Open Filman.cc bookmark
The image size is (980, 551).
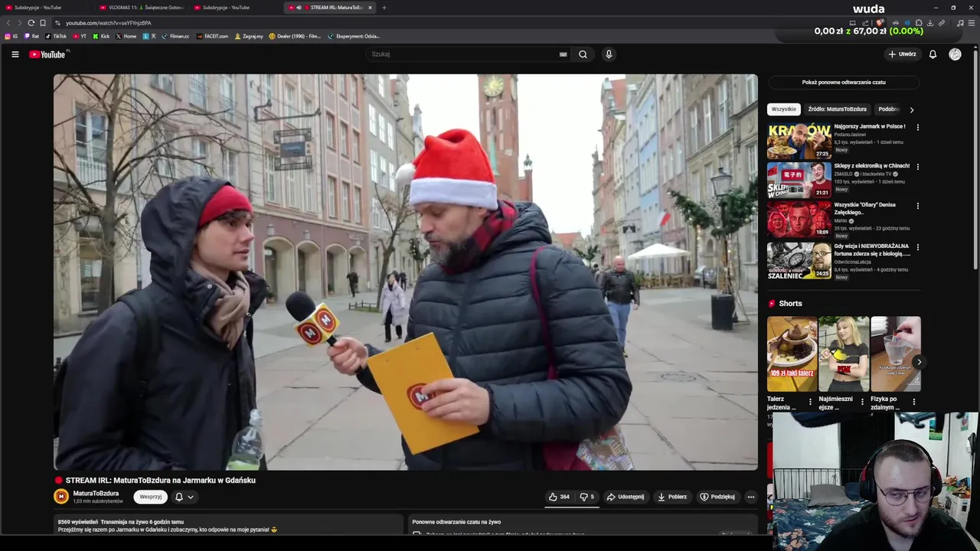click(175, 36)
